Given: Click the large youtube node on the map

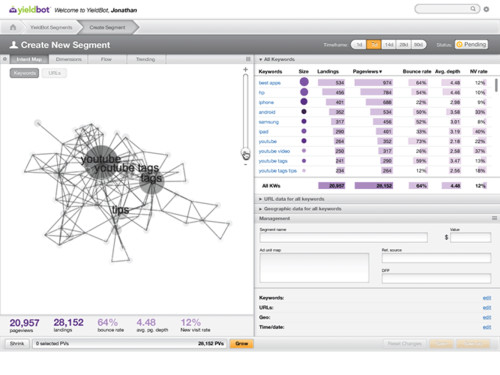Looking at the screenshot, I should [101, 163].
